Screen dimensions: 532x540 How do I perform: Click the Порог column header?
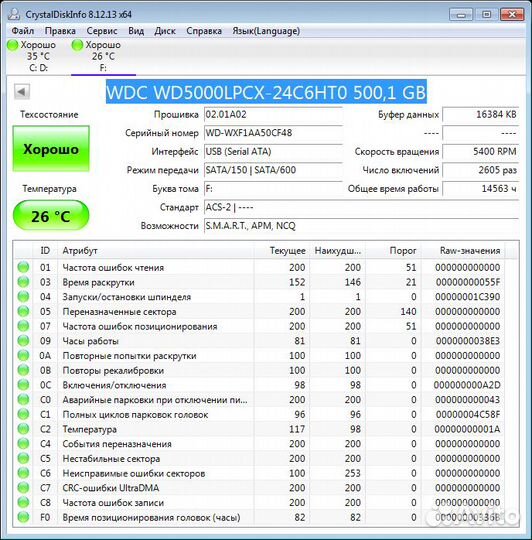(x=393, y=250)
